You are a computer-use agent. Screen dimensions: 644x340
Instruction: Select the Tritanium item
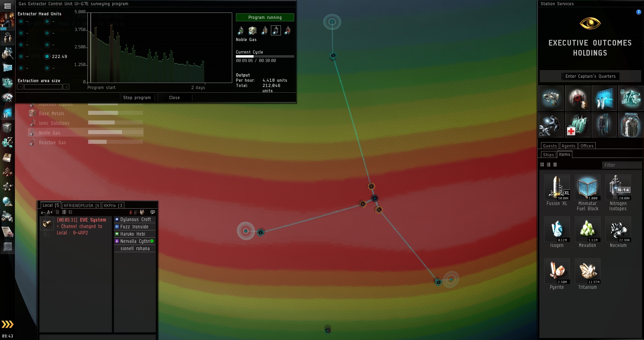(x=588, y=274)
